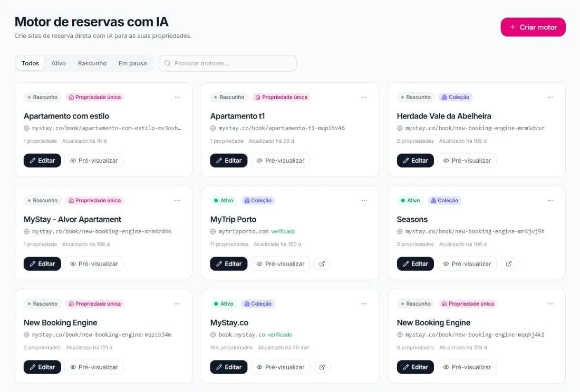Preview Apartamento com estilo with Pré-visualizar
580x392 pixels.
pyautogui.click(x=94, y=160)
